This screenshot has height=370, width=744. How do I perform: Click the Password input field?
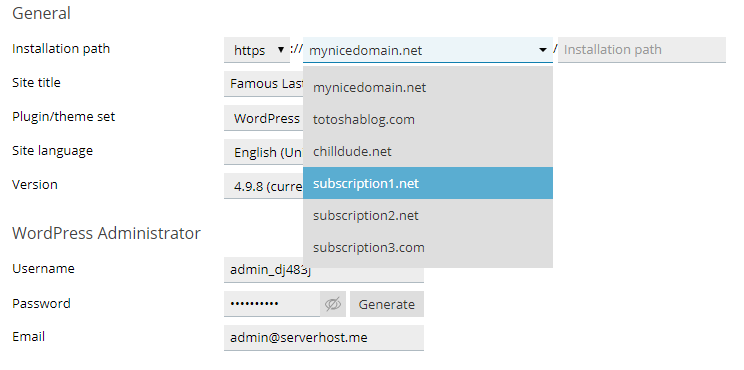272,304
